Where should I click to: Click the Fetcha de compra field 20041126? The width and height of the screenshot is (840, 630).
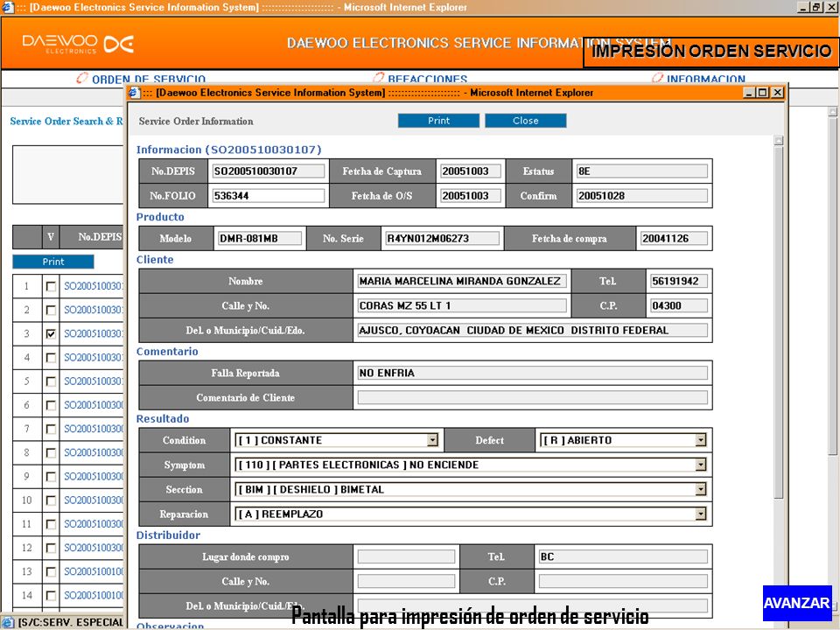674,238
